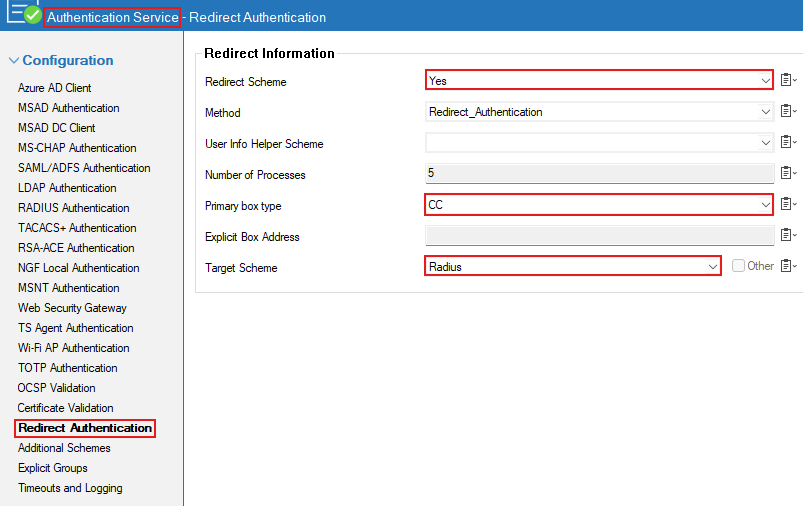Viewport: 803px width, 506px height.
Task: Enable the Other checkbox
Action: (x=738, y=266)
